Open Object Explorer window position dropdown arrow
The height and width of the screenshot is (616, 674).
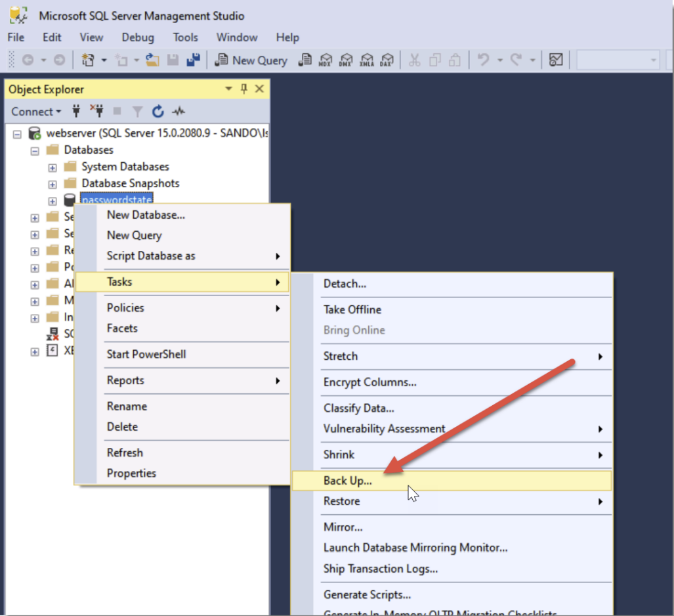click(228, 89)
